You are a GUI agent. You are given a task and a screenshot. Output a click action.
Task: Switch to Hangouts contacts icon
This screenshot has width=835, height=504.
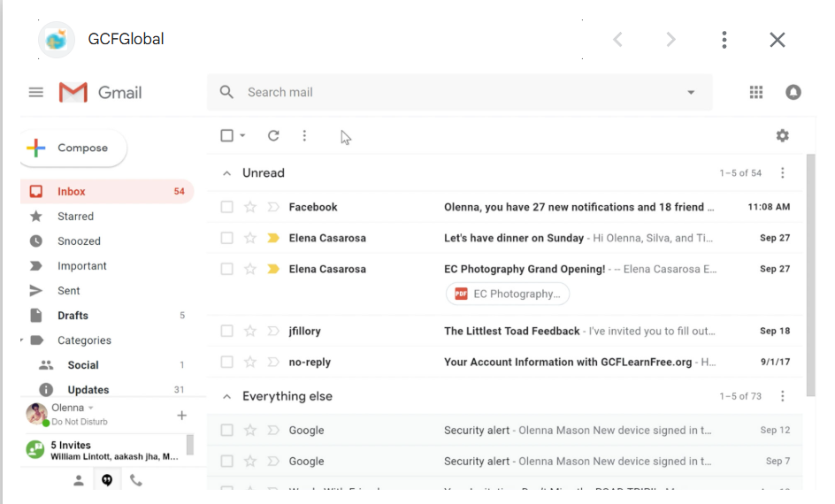pos(78,481)
